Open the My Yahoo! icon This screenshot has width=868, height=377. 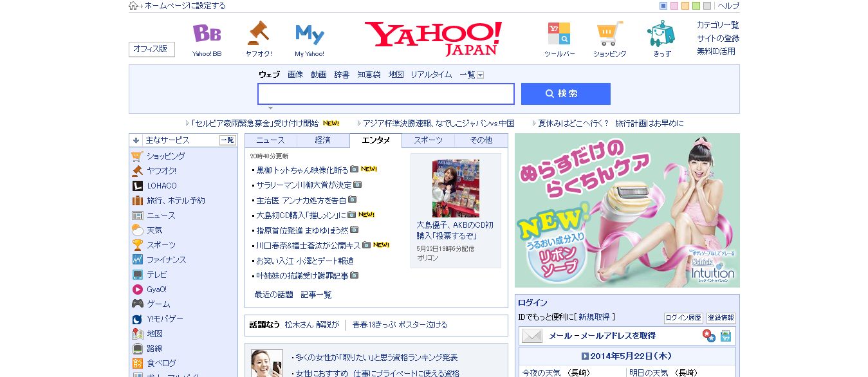[309, 33]
